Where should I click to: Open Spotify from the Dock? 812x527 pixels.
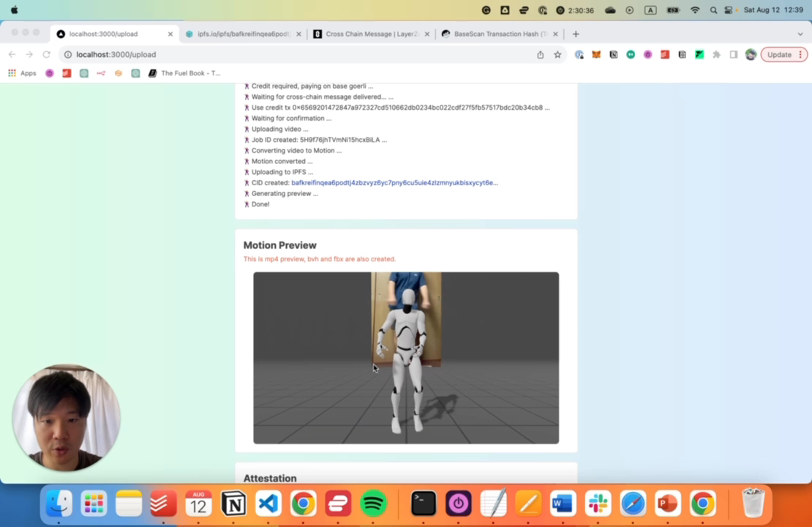pyautogui.click(x=373, y=503)
